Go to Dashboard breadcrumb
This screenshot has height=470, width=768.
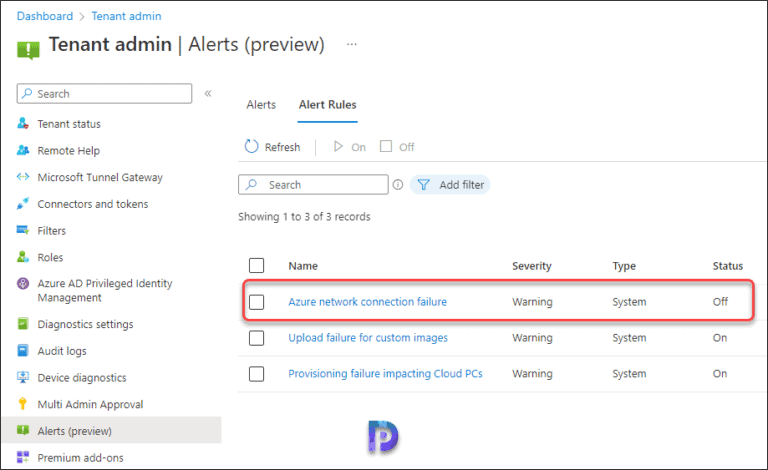pos(45,16)
